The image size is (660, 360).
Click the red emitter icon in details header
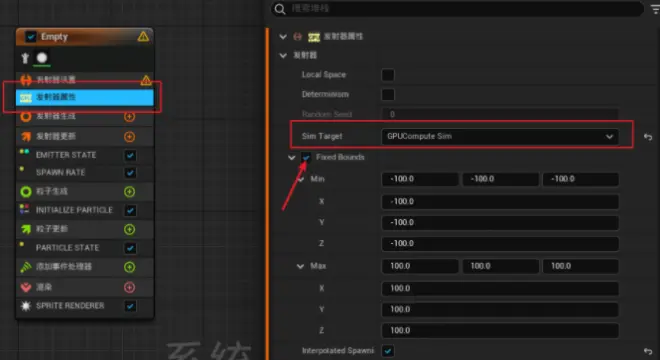coord(298,37)
